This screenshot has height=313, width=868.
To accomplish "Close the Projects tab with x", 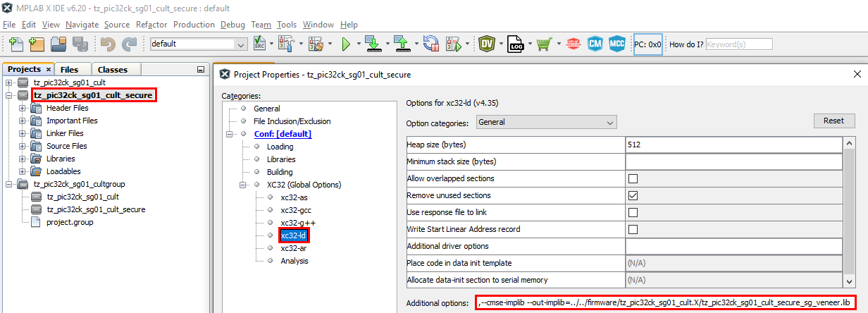I will [49, 69].
